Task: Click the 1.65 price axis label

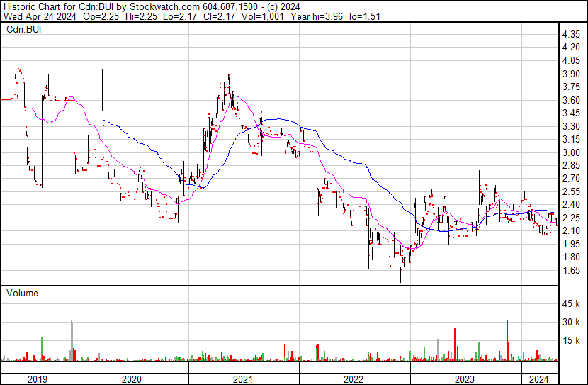Action: [x=572, y=271]
